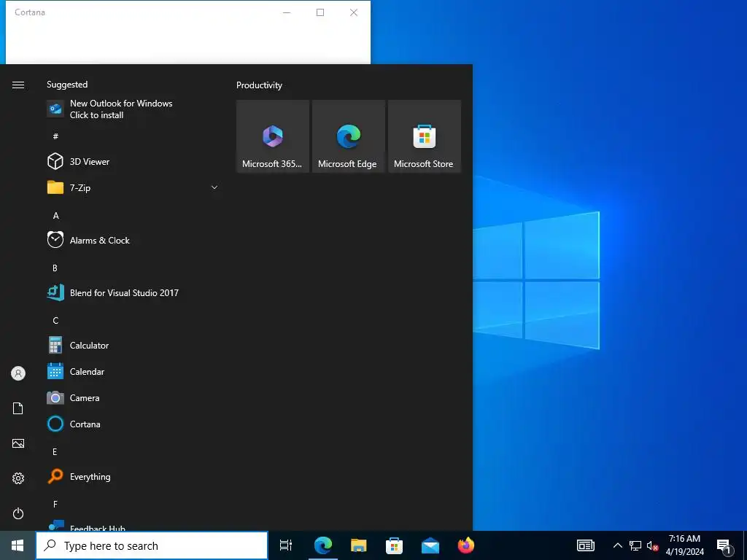Viewport: 747px width, 560px height.
Task: Maximize the Cortana window
Action: click(320, 12)
